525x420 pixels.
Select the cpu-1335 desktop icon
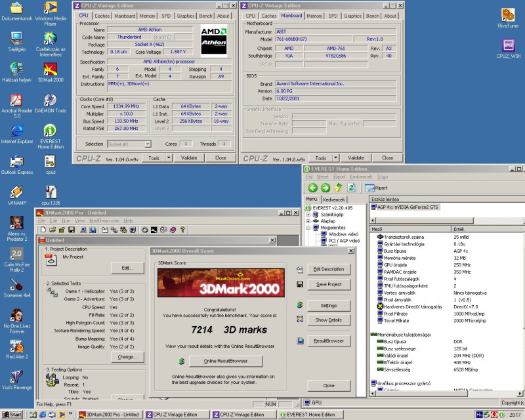(51, 196)
